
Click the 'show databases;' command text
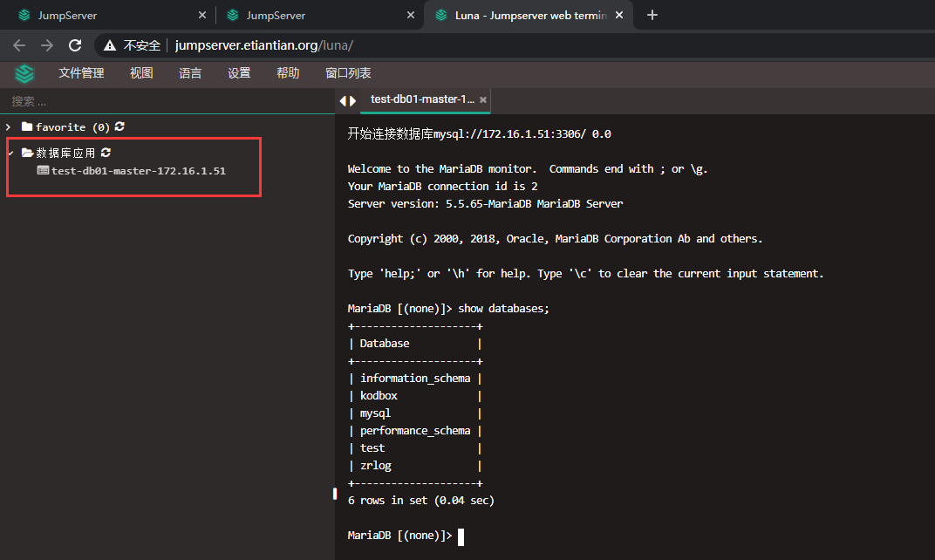point(503,308)
